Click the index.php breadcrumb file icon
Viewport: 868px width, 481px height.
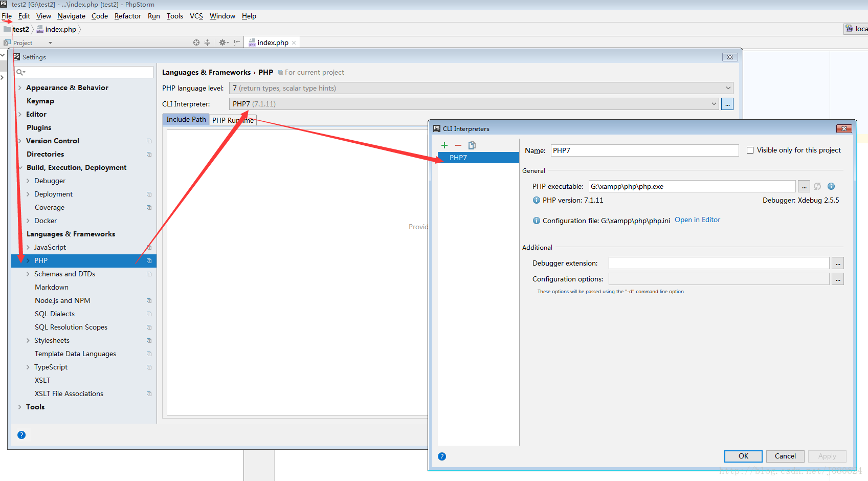[40, 29]
